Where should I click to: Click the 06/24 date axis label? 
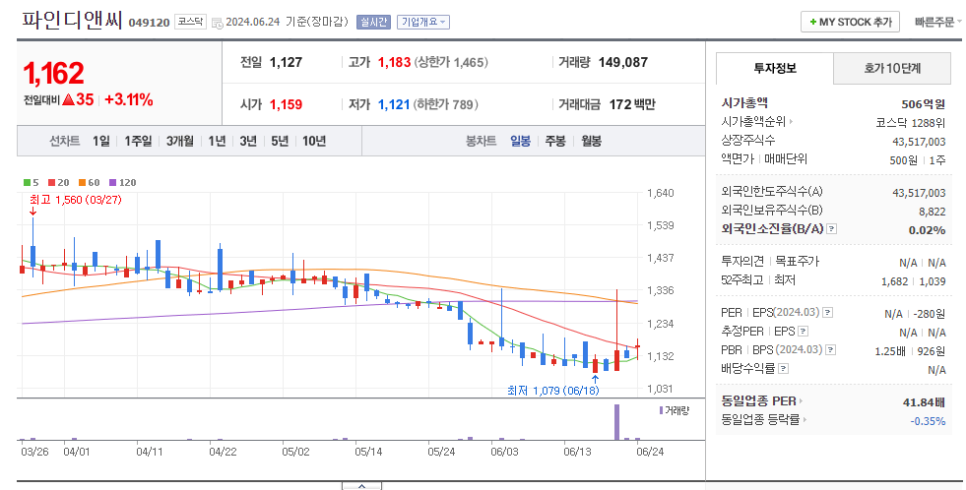click(x=650, y=452)
